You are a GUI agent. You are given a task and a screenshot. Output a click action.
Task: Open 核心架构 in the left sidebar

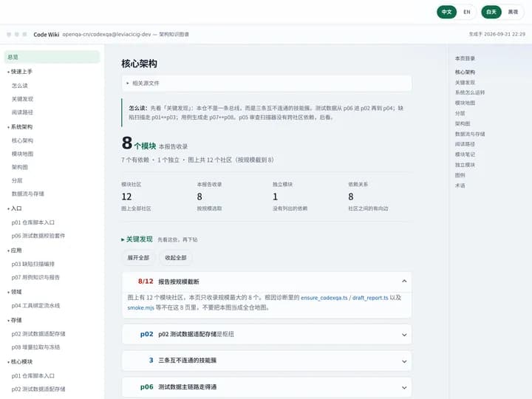pos(22,140)
